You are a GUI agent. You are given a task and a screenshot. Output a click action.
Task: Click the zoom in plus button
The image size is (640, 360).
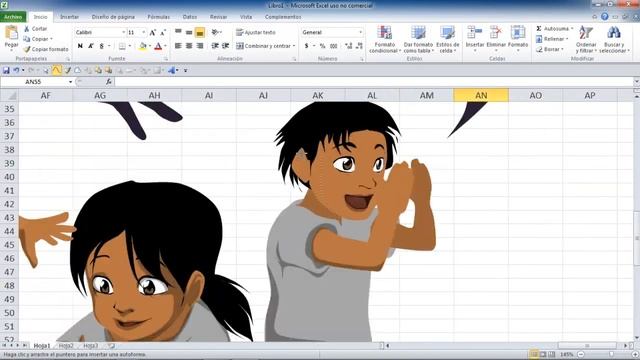[x=635, y=354]
